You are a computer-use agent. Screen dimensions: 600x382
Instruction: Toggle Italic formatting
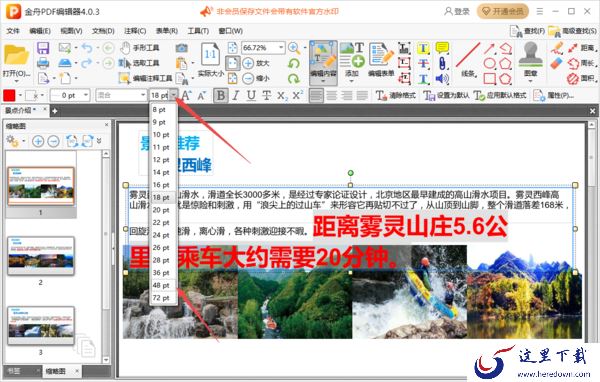[x=236, y=95]
